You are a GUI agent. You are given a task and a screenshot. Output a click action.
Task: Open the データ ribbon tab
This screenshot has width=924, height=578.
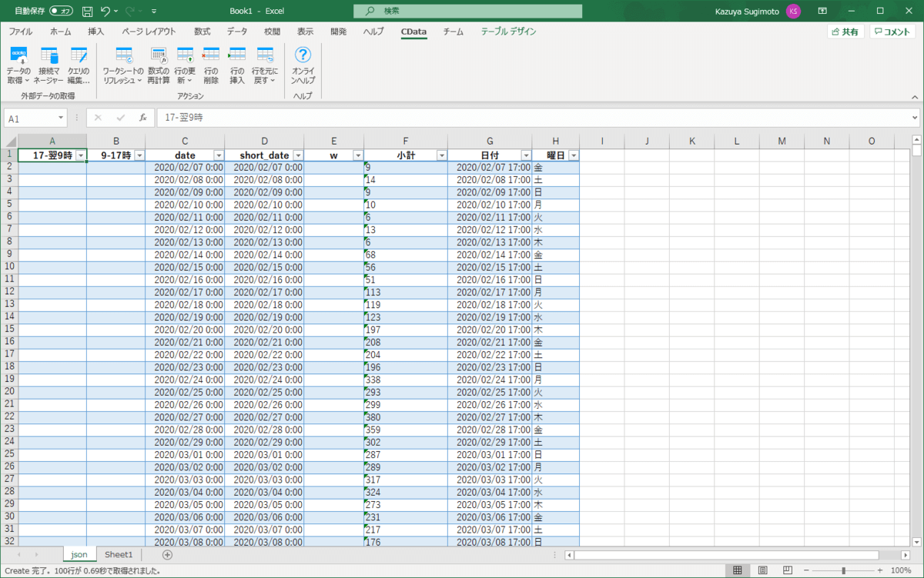pyautogui.click(x=237, y=32)
